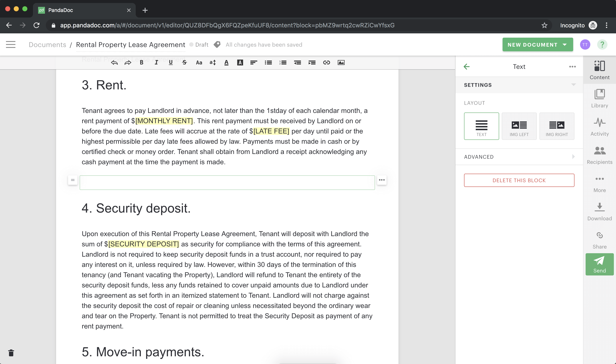Click the browser back button
The image size is (616, 364).
point(9,25)
